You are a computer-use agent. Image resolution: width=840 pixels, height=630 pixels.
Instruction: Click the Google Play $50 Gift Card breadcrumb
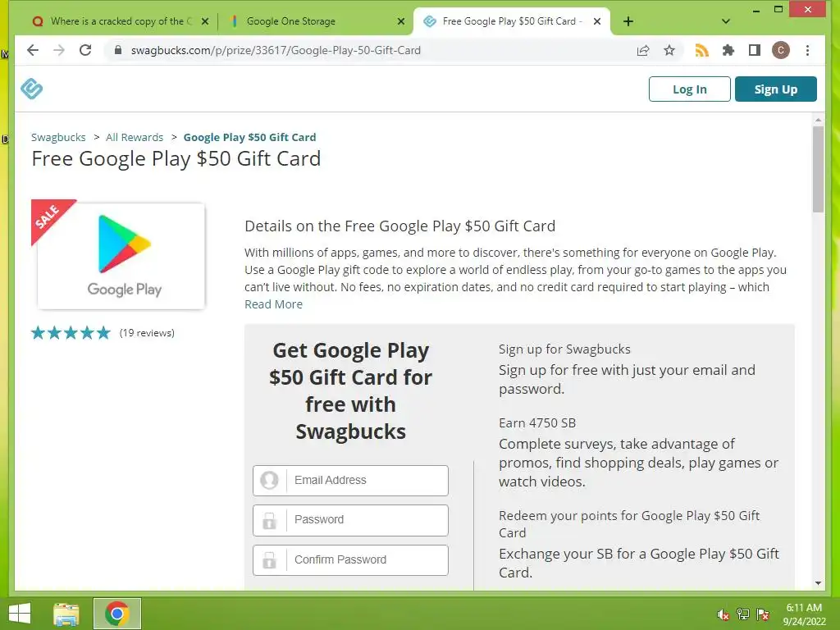(249, 137)
